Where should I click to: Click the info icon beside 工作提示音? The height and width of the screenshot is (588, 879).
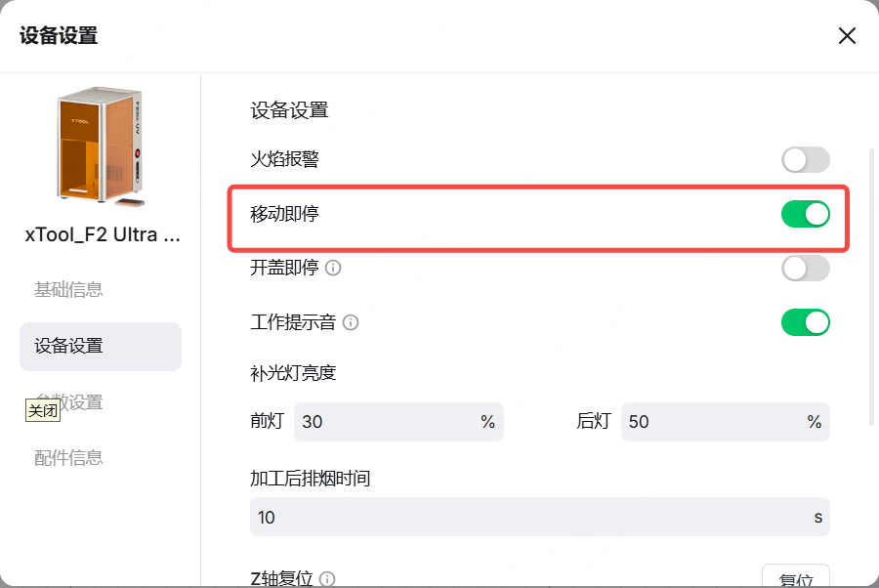[352, 322]
